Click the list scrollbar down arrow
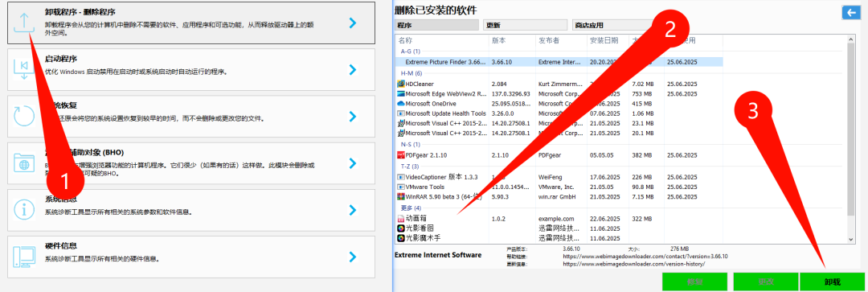The width and height of the screenshot is (868, 292). (851, 239)
